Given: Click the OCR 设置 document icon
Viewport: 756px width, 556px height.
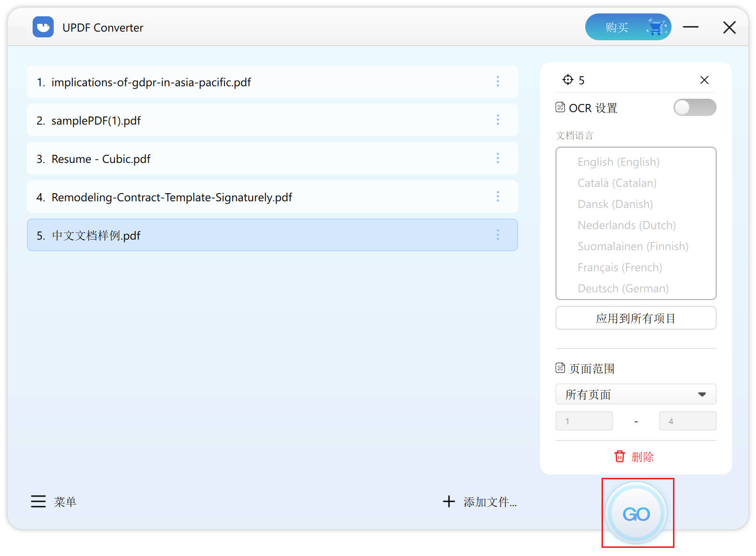Looking at the screenshot, I should 560,107.
